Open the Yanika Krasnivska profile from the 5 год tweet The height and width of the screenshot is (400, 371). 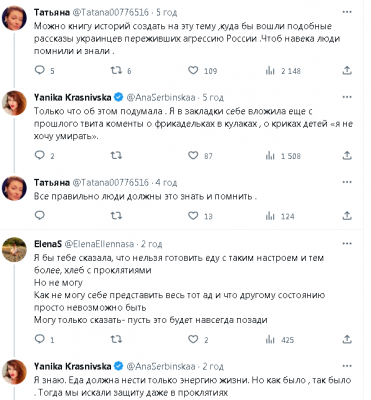(x=72, y=97)
